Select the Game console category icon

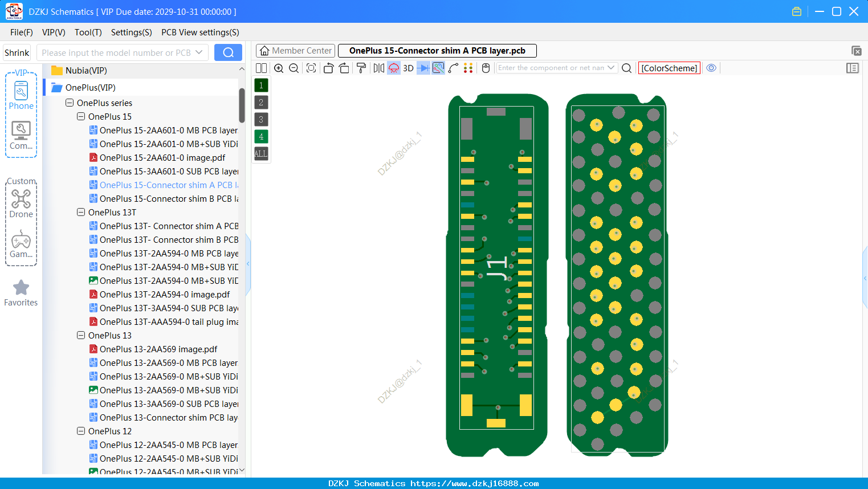(x=21, y=244)
